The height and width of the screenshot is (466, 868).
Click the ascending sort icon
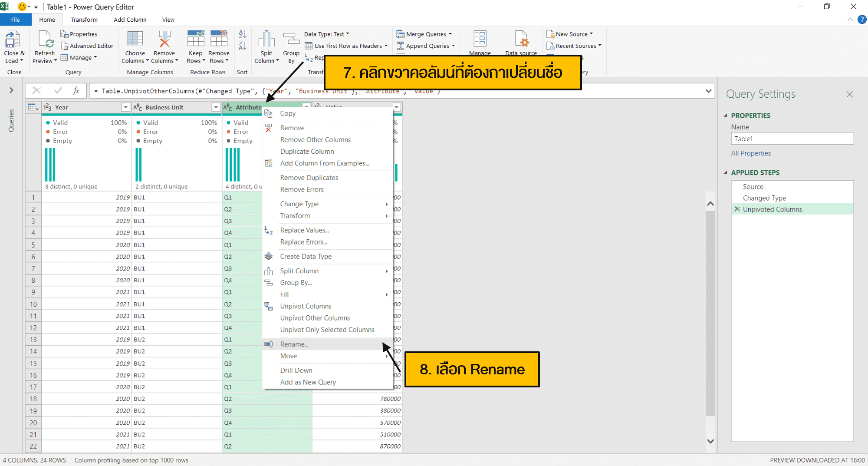(242, 34)
